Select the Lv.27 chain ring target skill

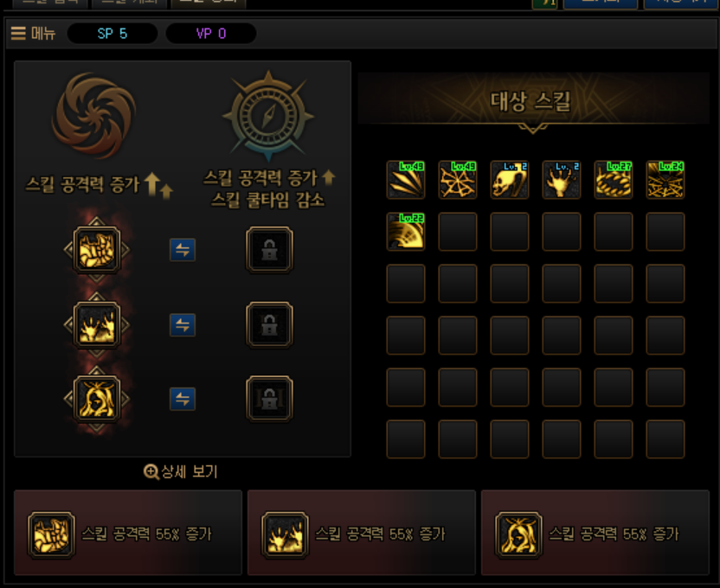click(x=614, y=180)
